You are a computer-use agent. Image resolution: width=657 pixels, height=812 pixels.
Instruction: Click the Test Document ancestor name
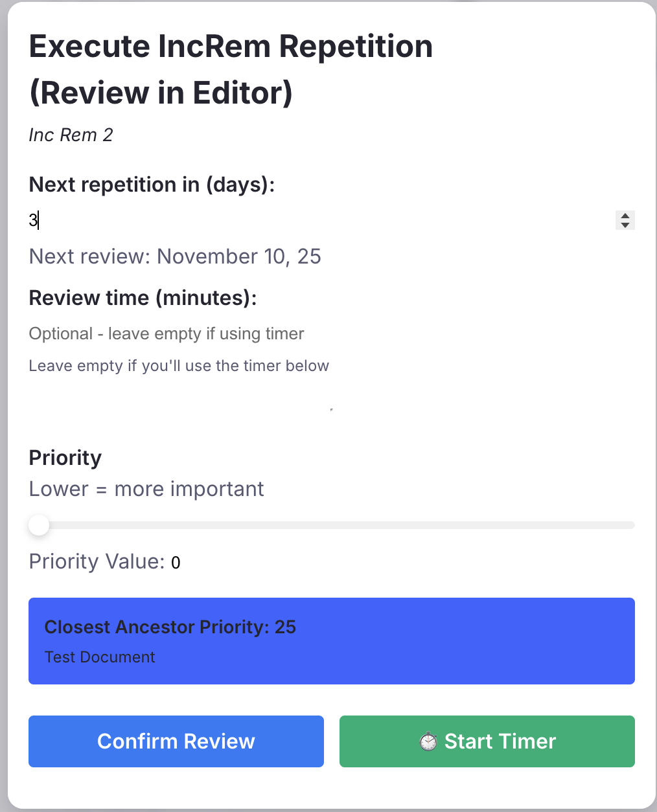click(x=100, y=657)
